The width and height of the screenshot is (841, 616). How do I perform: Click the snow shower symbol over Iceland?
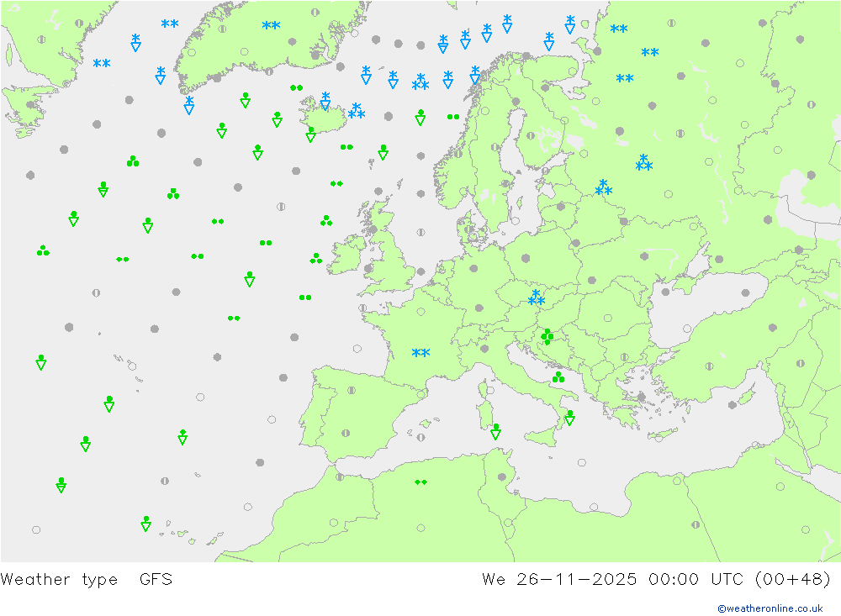click(x=325, y=101)
